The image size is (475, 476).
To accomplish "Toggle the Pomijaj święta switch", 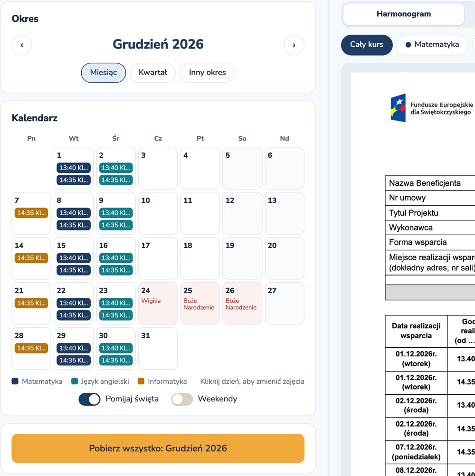I will click(x=89, y=399).
